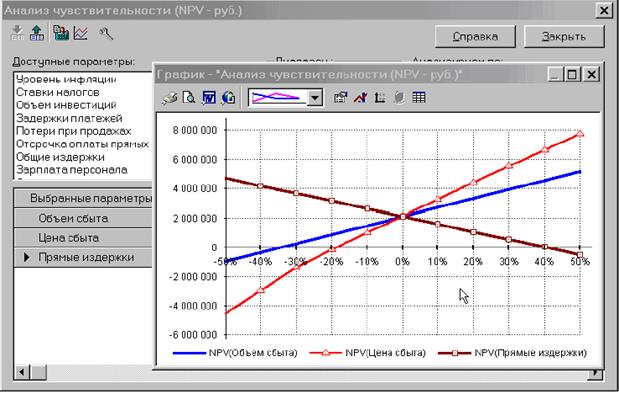Expand the chart type dropdown arrow
619x394 pixels.
(315, 98)
